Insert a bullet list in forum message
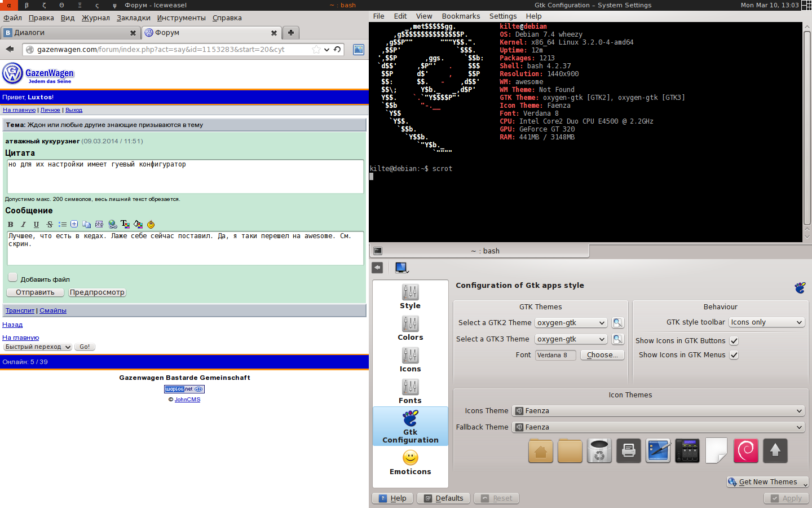 [62, 224]
